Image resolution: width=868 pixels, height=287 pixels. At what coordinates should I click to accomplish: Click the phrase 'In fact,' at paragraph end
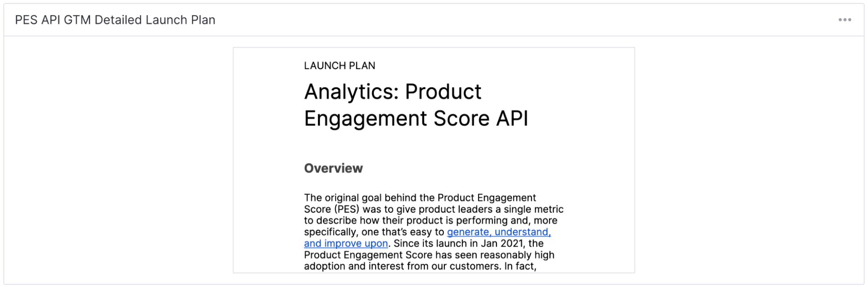coord(520,266)
